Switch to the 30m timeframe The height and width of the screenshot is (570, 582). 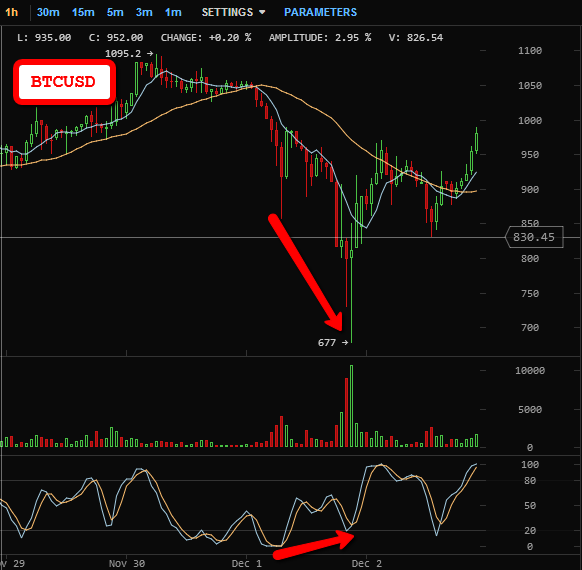click(48, 12)
